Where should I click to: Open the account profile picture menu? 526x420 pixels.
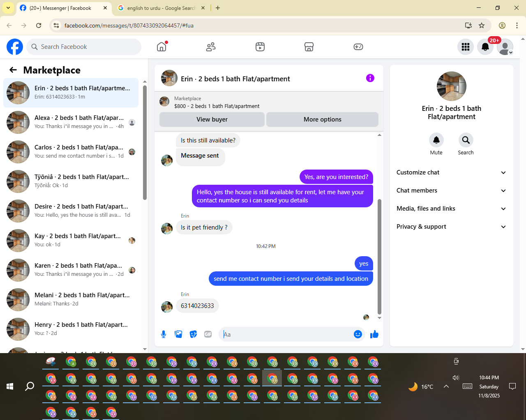(x=505, y=47)
